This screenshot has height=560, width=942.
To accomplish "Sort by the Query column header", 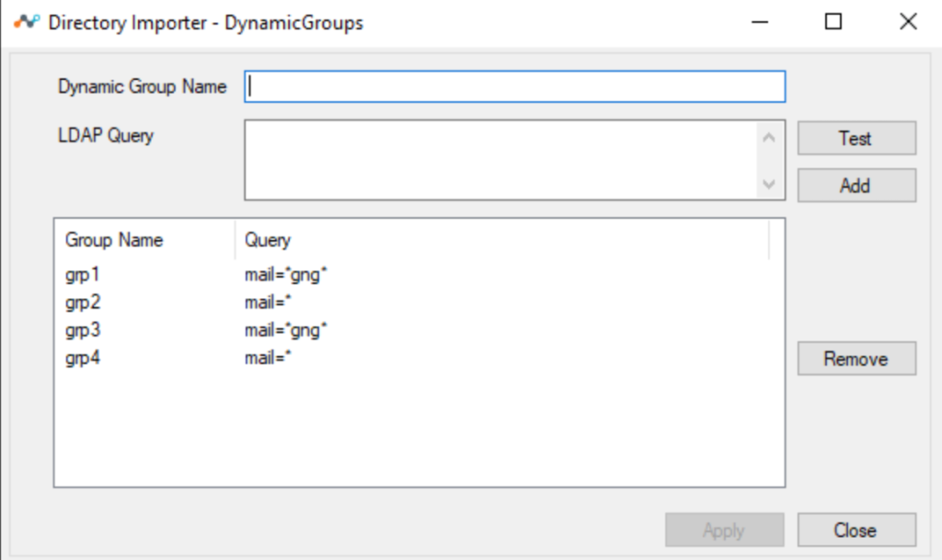I will point(501,240).
